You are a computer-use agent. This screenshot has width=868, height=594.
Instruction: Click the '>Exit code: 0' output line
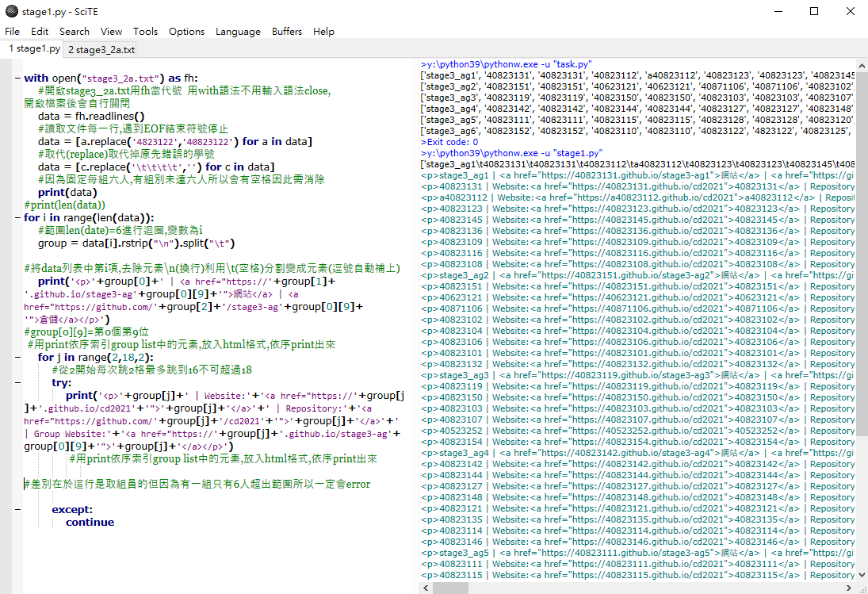448,142
